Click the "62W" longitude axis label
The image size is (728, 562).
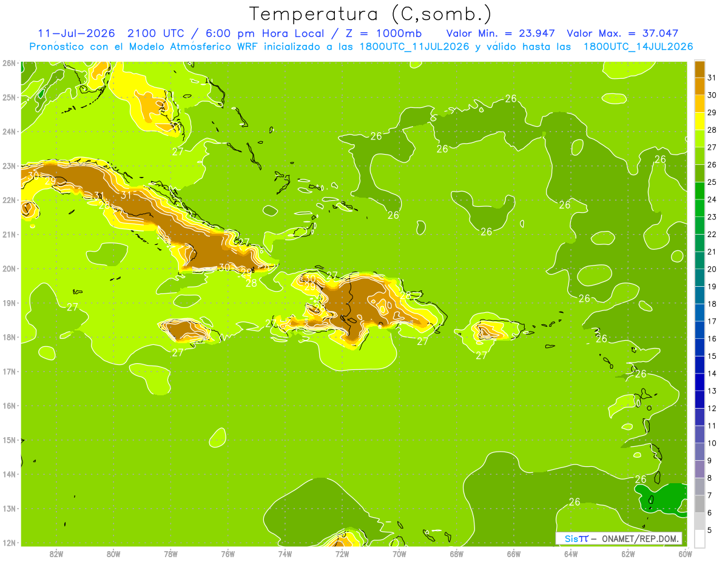click(x=628, y=554)
